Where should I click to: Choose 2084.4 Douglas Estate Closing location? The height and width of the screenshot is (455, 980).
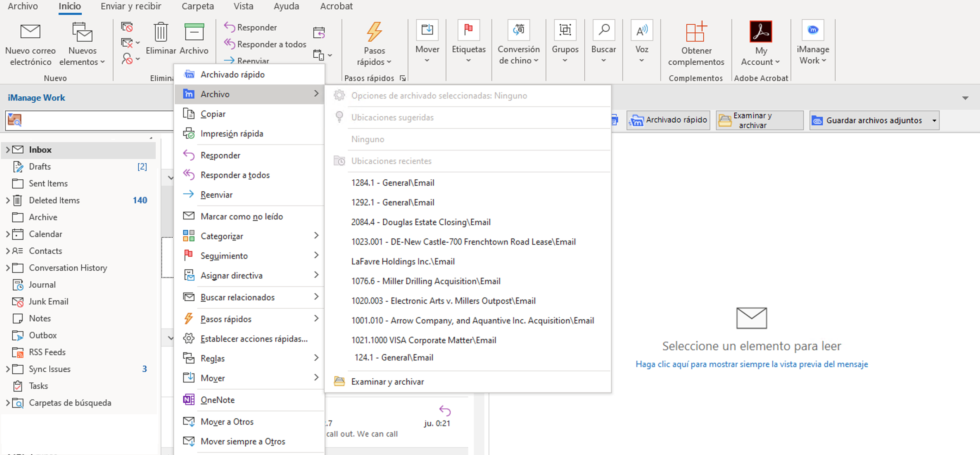click(420, 222)
